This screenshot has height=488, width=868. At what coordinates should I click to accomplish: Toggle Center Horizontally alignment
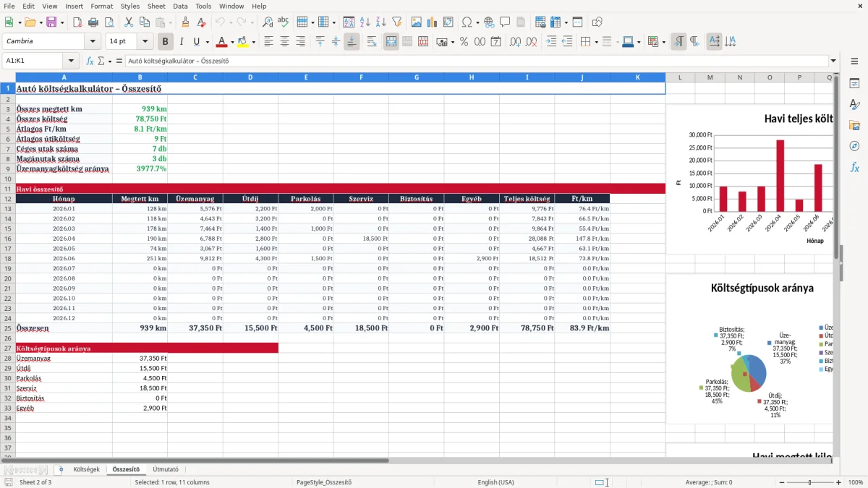[285, 42]
